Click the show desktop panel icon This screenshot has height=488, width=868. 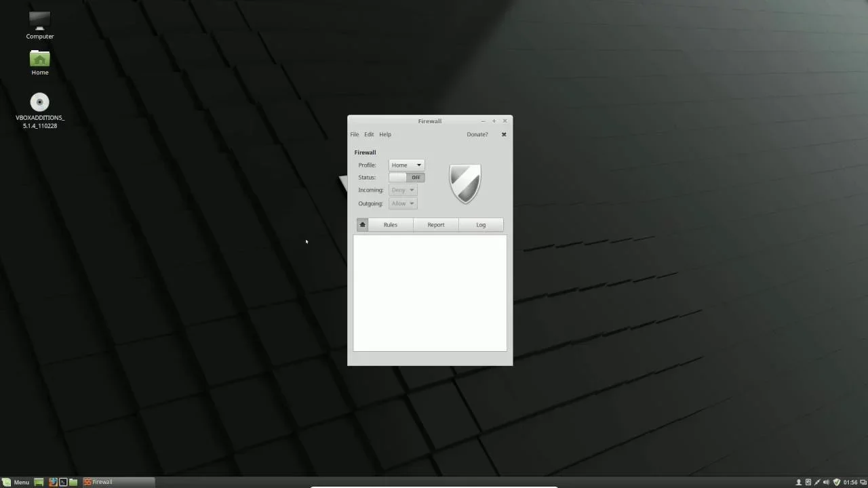tap(39, 483)
